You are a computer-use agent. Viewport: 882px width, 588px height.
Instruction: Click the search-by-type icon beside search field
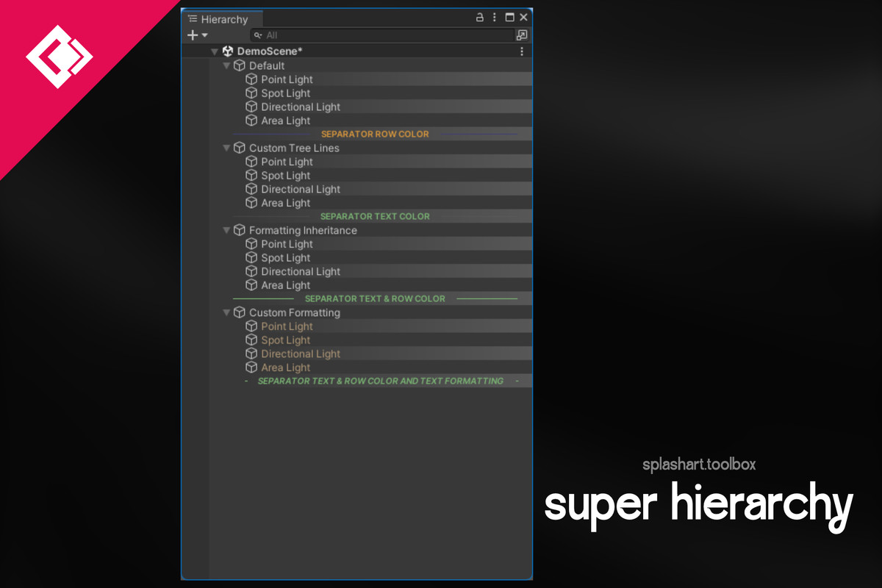pyautogui.click(x=522, y=35)
